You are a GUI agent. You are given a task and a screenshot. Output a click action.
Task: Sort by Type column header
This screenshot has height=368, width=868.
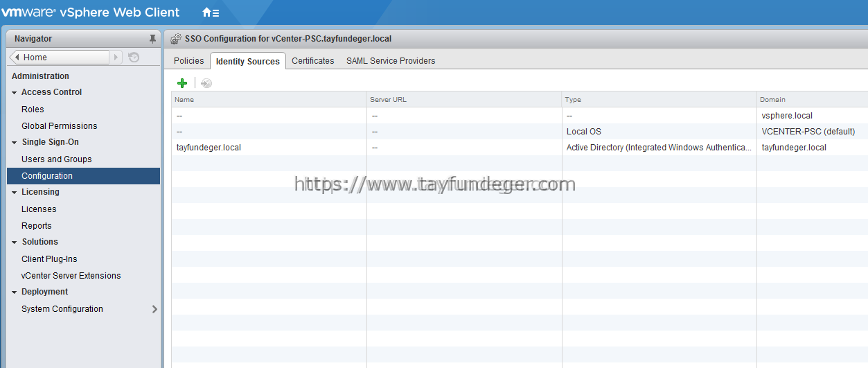coord(659,100)
